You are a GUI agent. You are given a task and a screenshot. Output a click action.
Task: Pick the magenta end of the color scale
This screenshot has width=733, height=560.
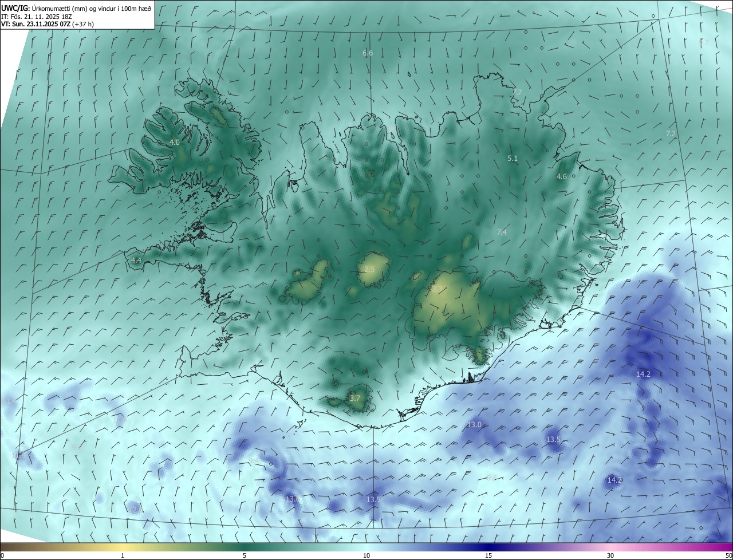click(x=719, y=547)
